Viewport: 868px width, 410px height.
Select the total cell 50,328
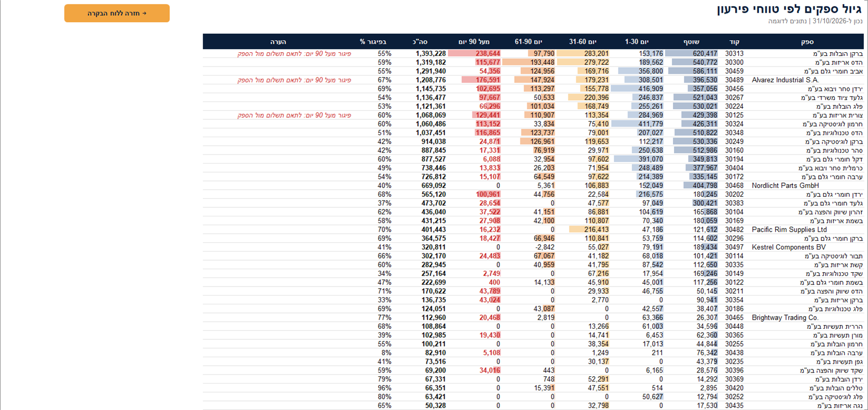click(436, 406)
